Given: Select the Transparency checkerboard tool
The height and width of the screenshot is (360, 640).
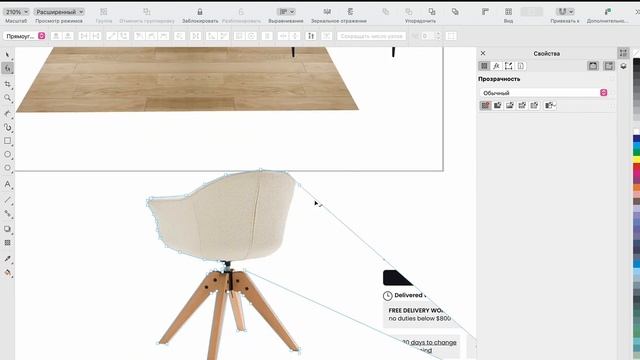Looking at the screenshot, I should (7, 243).
